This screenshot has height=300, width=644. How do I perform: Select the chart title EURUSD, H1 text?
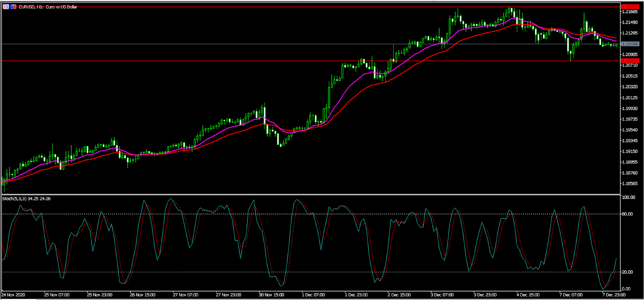(x=31, y=7)
